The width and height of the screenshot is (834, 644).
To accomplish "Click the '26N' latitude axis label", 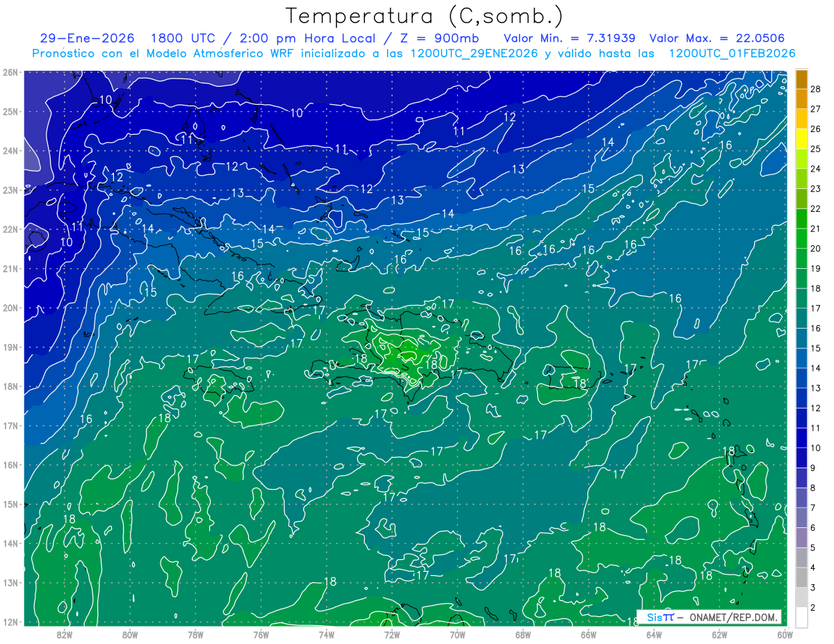I will click(10, 72).
